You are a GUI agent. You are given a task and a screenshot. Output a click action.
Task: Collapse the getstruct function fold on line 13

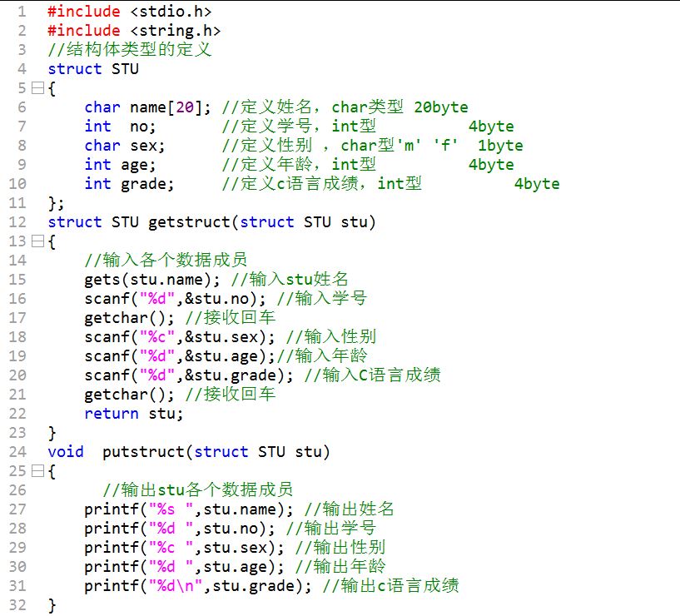tap(38, 241)
